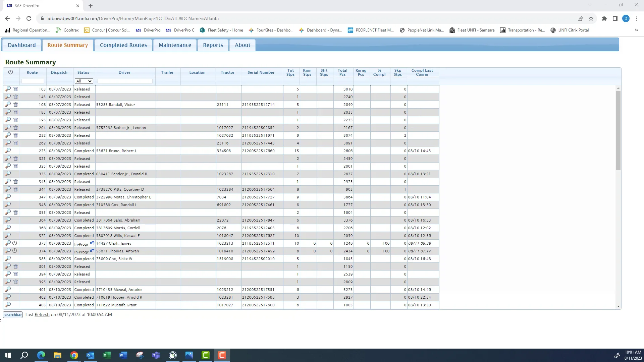Click Route number filter input field
Image resolution: width=644 pixels, height=362 pixels.
coord(33,81)
